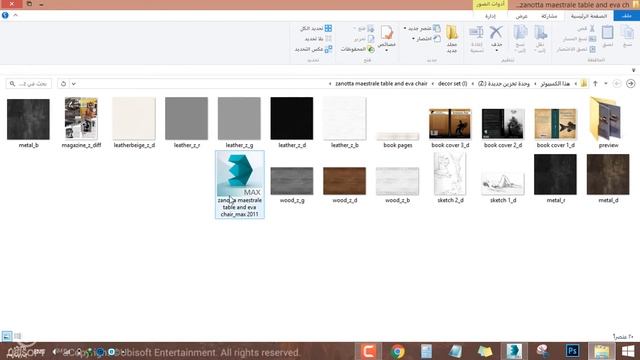Click Invert selection (عكس التحديد)
The width and height of the screenshot is (640, 360).
[x=313, y=49]
